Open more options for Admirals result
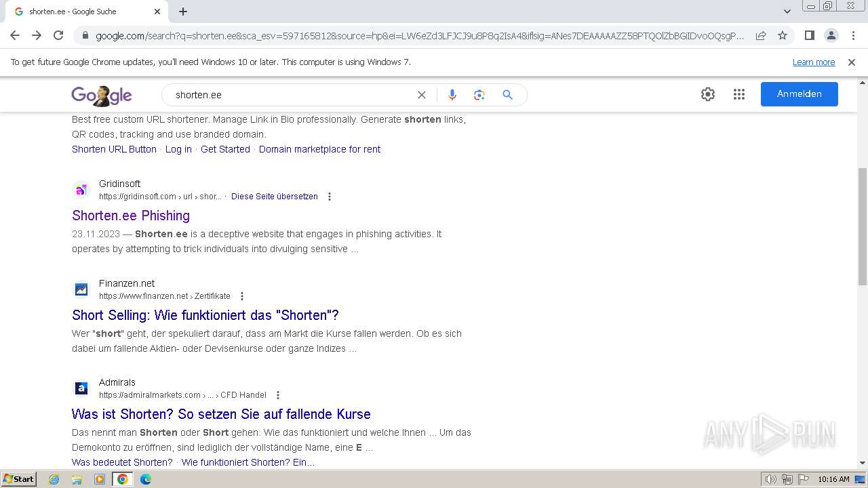868x488 pixels. tap(277, 395)
